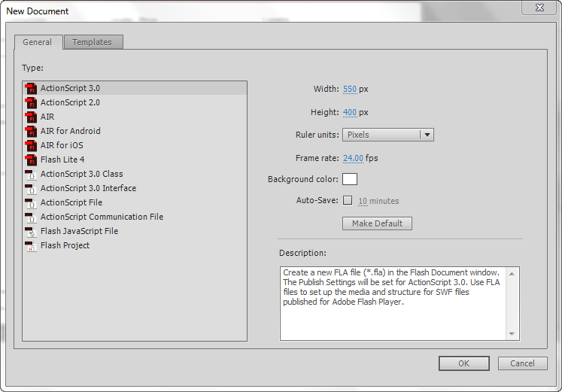Choose AIR for Android type
Screen dimensions: 562x392
[x=135, y=131]
